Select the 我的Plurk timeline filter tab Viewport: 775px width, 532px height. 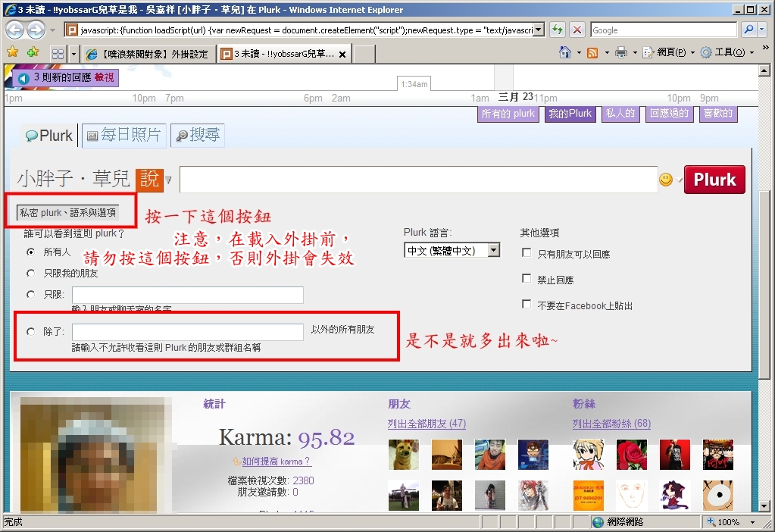[x=570, y=114]
